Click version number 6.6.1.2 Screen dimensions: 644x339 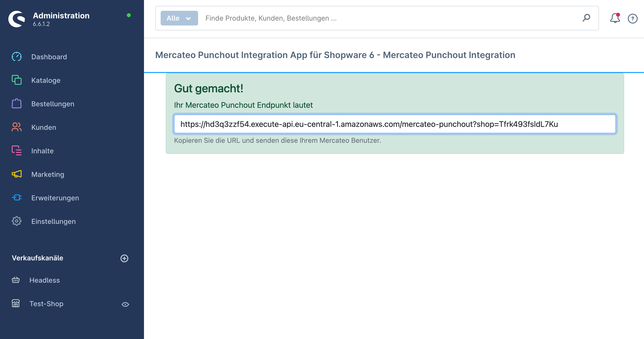41,24
